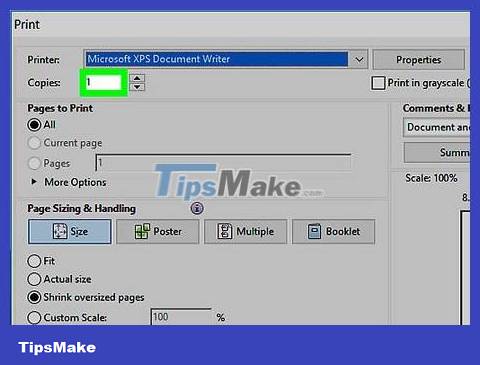
Task: Select Shrink oversized pages option
Action: pos(34,297)
